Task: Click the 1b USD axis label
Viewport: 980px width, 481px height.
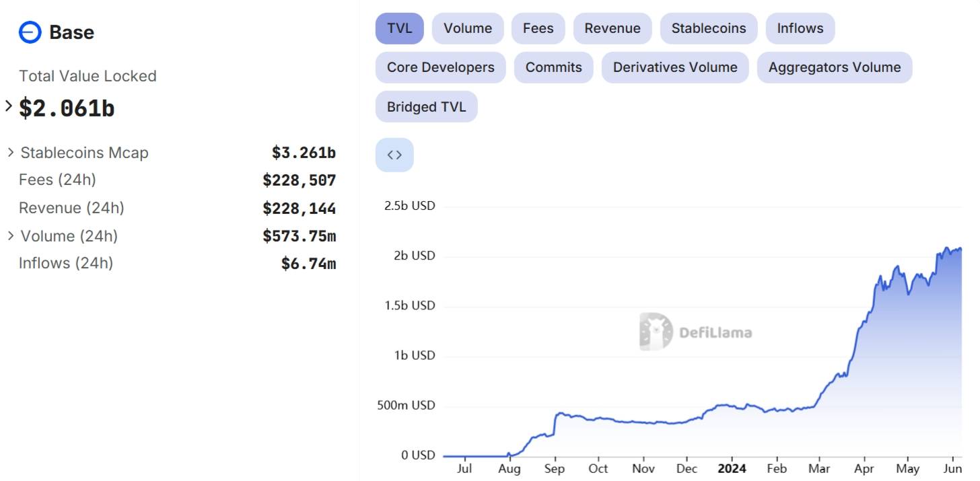Action: 415,355
